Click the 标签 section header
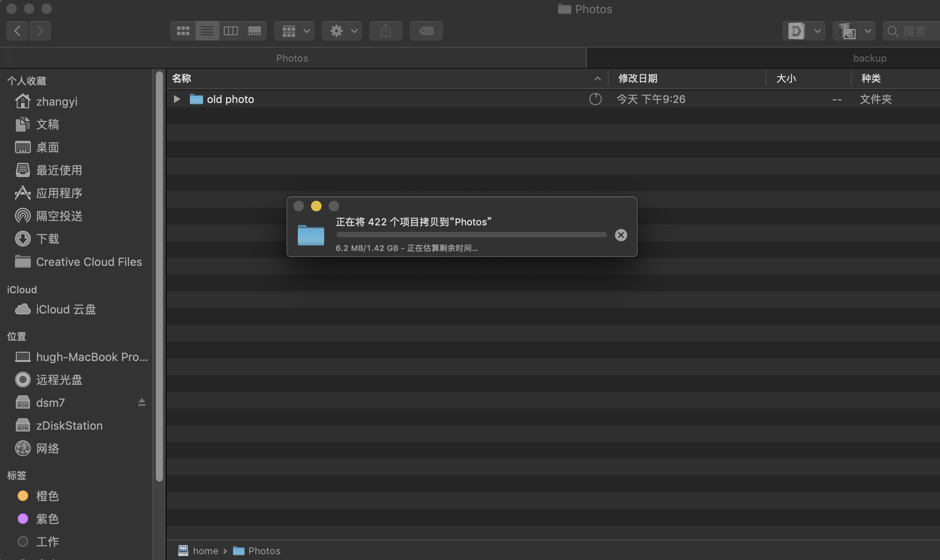Image resolution: width=940 pixels, height=560 pixels. pos(17,475)
